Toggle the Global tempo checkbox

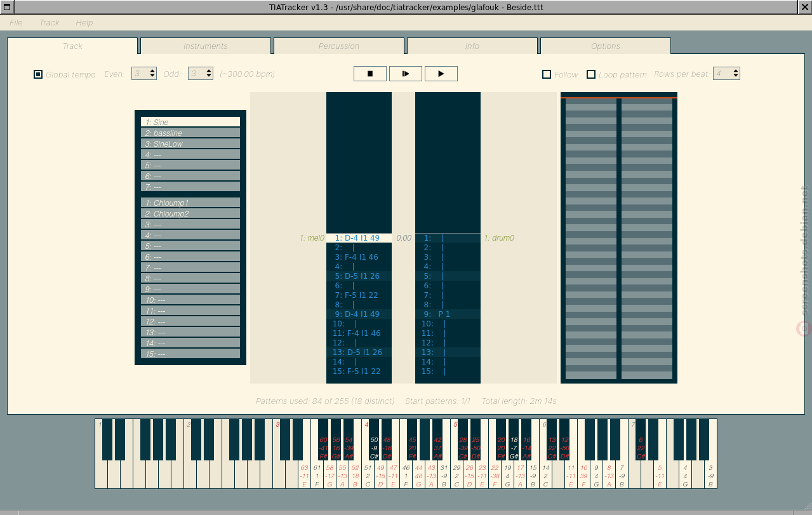[x=38, y=74]
